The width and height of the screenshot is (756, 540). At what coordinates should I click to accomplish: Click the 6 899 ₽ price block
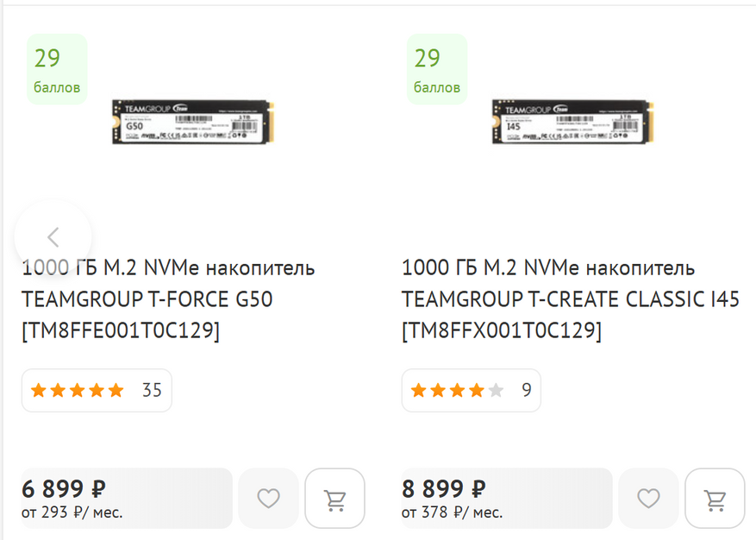point(127,498)
